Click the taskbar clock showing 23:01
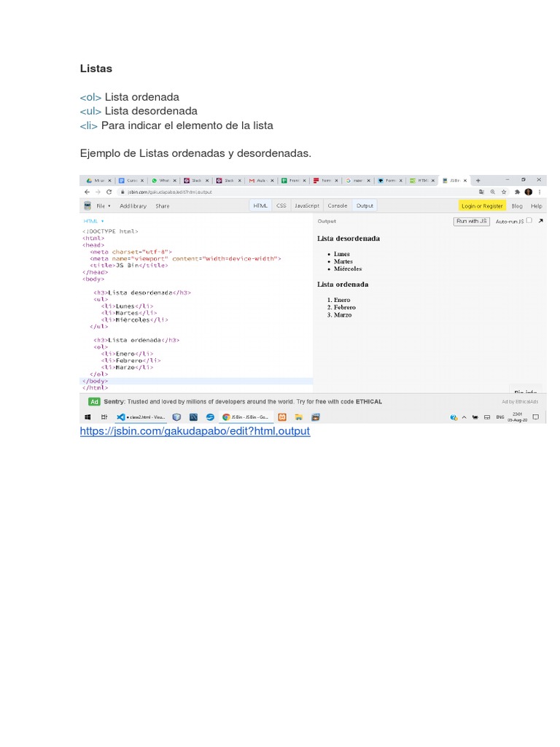560x747 pixels. tap(517, 417)
